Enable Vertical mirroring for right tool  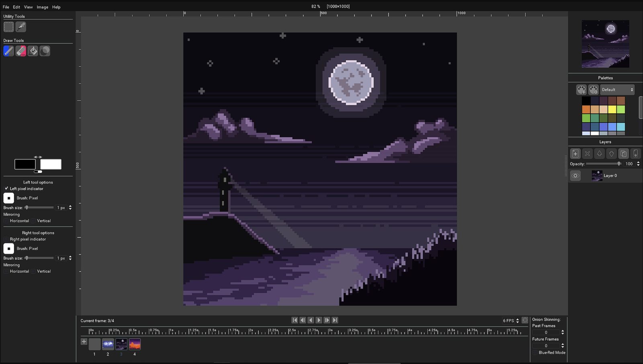point(34,271)
